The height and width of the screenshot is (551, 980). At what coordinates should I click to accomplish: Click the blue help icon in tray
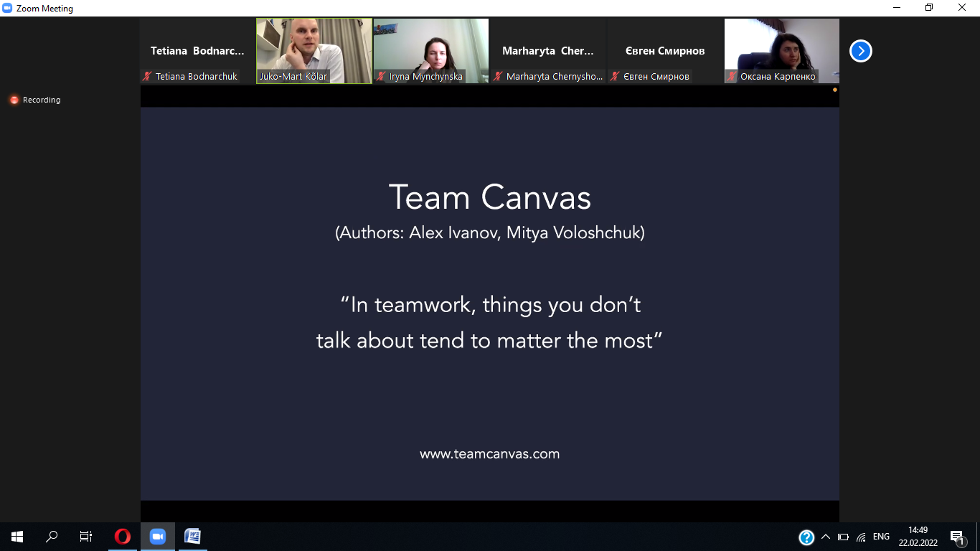coord(806,537)
